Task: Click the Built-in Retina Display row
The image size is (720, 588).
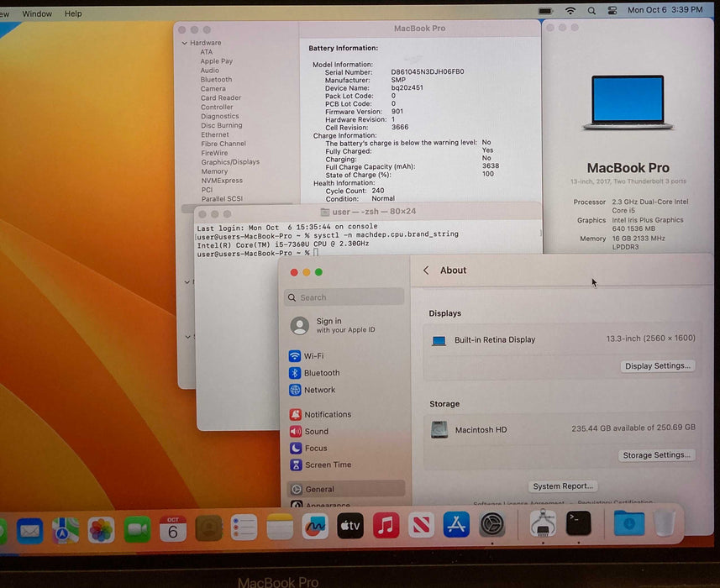Action: point(563,339)
